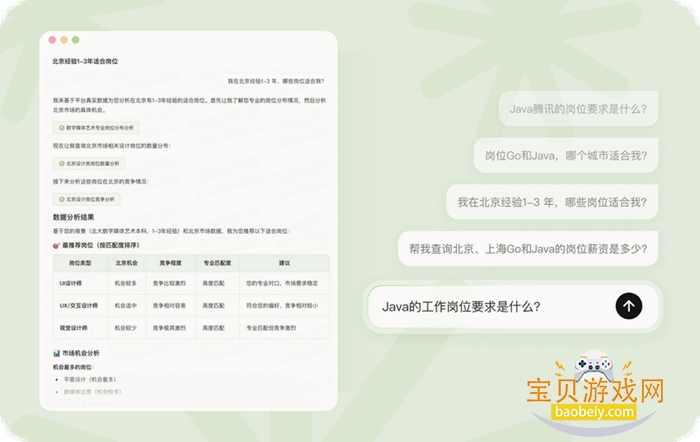The image size is (700, 442).
Task: Click the bullet 新媒体运营（机会较多）
Action: (x=93, y=392)
